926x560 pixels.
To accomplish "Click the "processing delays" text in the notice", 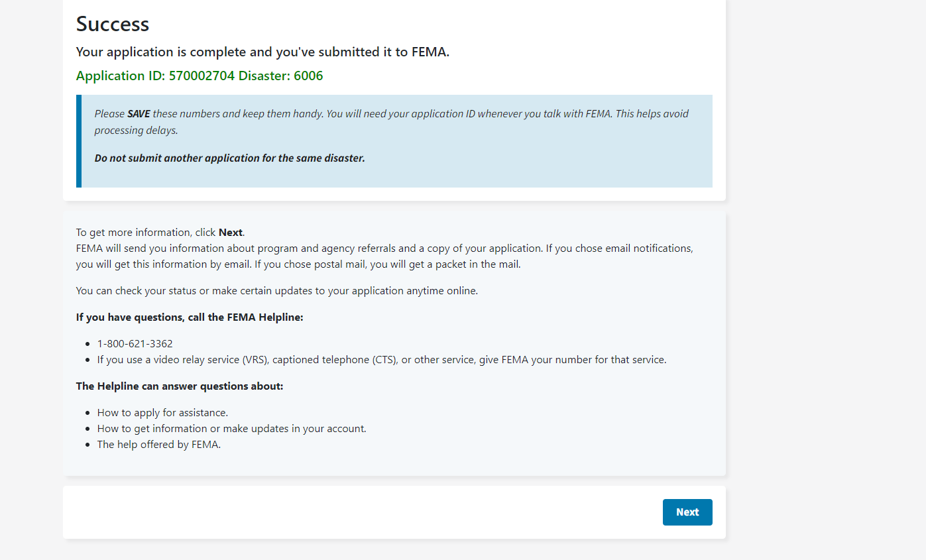I will point(136,131).
